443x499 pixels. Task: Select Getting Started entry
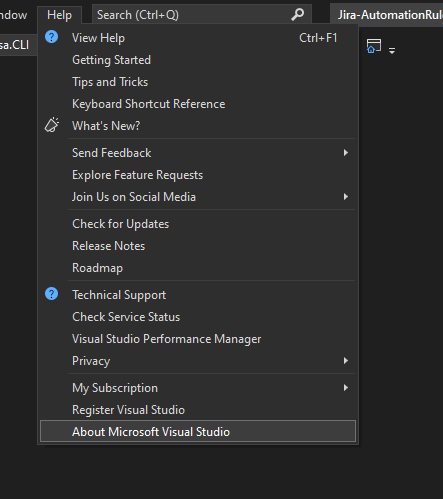(198, 60)
